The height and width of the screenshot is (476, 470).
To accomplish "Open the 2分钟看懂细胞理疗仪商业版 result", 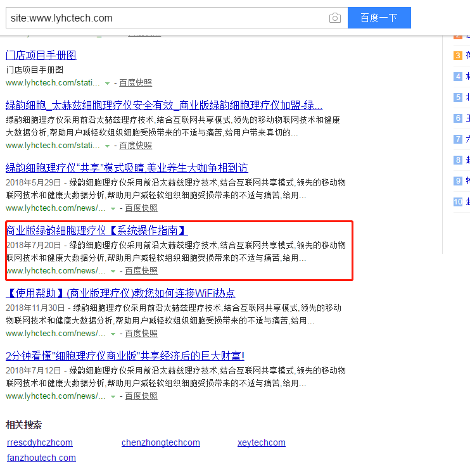I will click(x=125, y=356).
